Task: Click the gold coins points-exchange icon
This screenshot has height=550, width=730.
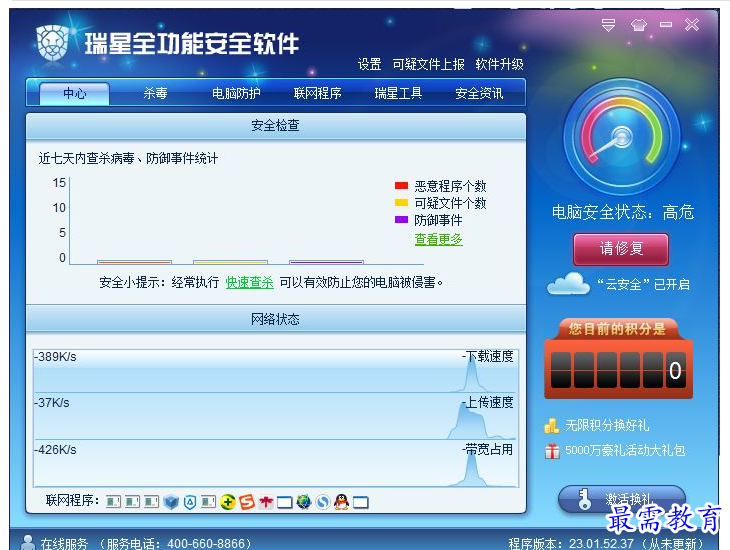Action: click(x=552, y=425)
